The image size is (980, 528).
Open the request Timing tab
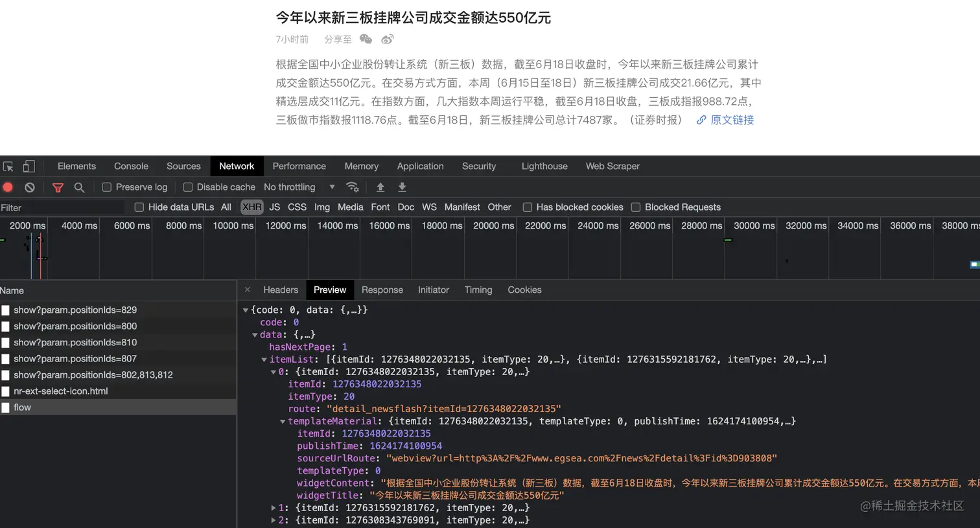(x=478, y=290)
